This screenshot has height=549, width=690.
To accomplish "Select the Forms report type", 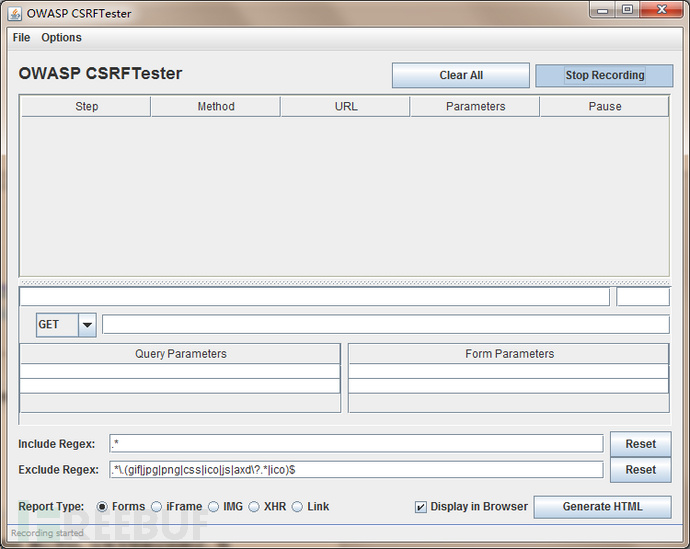I will [x=102, y=507].
